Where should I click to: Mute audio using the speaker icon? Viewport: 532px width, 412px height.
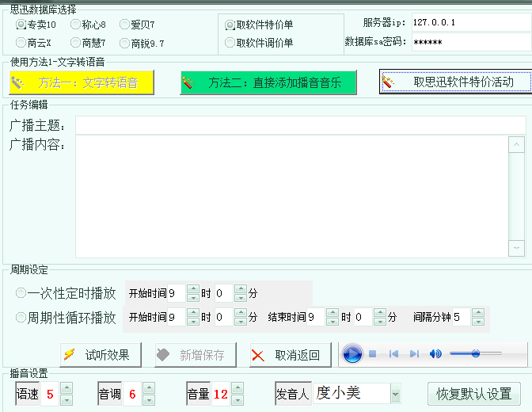point(435,354)
